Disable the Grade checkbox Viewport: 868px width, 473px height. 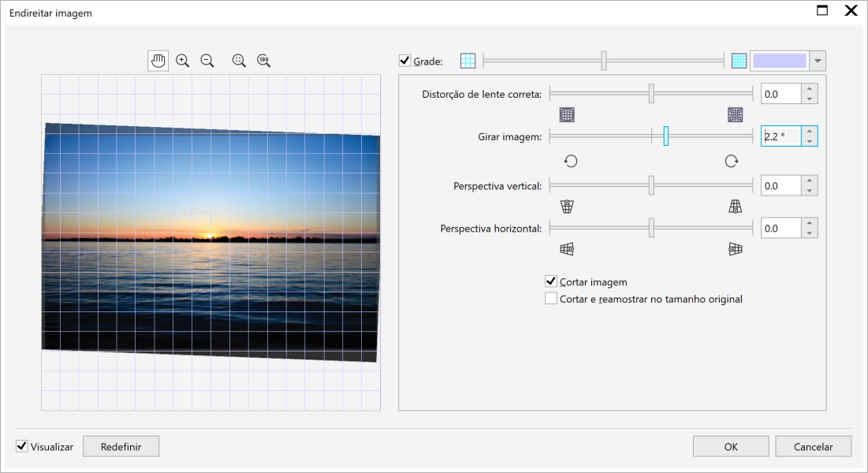[x=405, y=61]
